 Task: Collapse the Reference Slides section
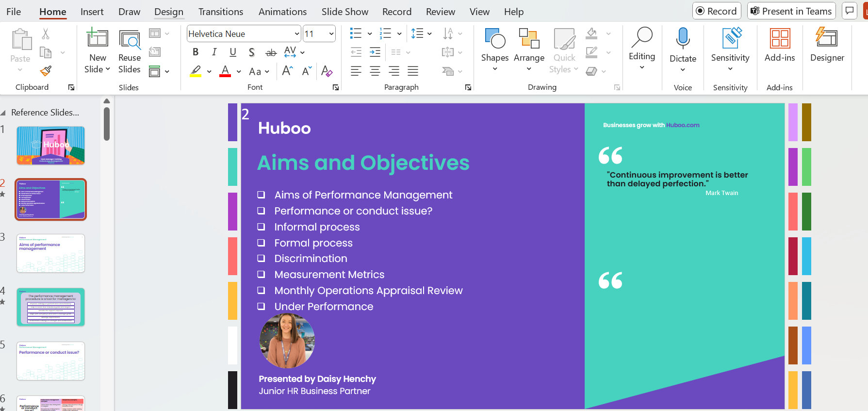click(x=3, y=113)
